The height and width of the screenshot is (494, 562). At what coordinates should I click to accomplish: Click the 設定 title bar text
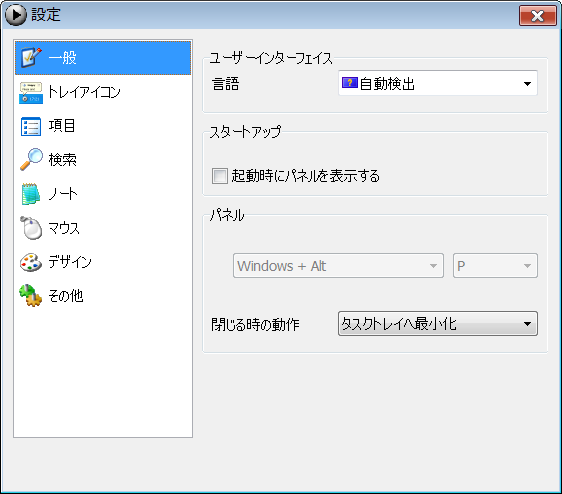pos(46,15)
